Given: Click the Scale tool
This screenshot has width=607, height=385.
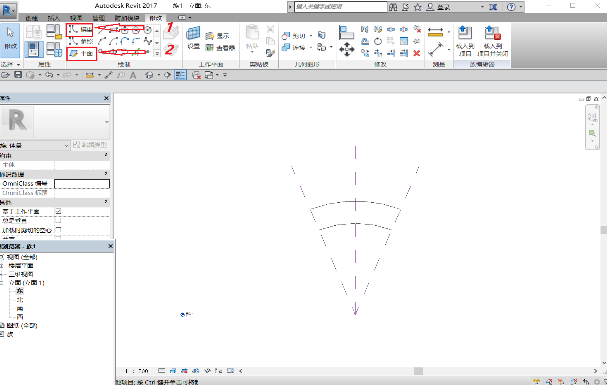Looking at the screenshot, I should (404, 41).
